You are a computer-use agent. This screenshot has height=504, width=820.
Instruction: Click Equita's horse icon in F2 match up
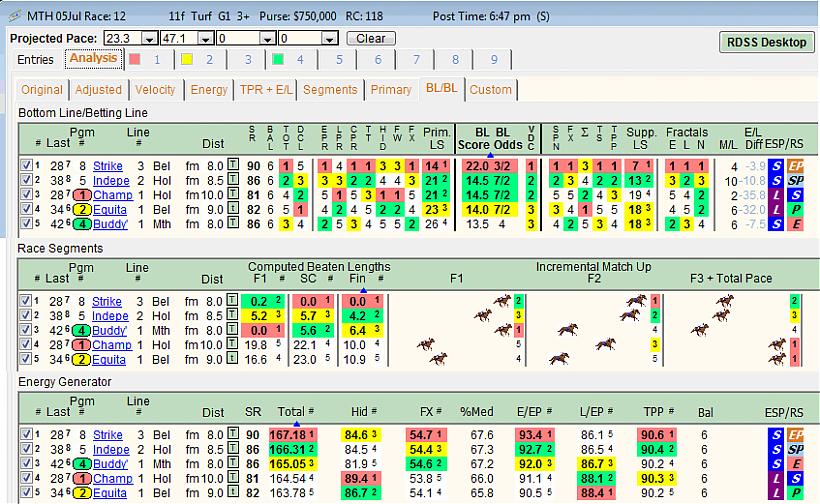pyautogui.click(x=559, y=358)
